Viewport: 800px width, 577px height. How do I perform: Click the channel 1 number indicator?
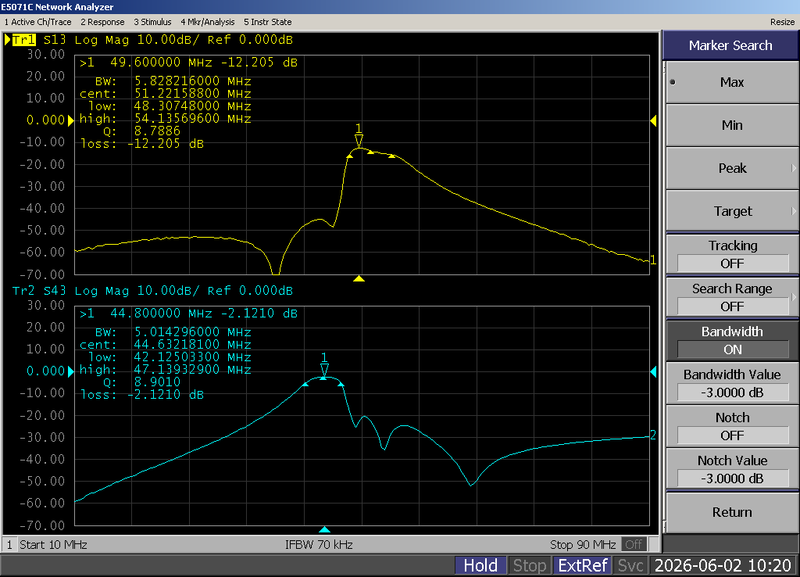[9, 544]
